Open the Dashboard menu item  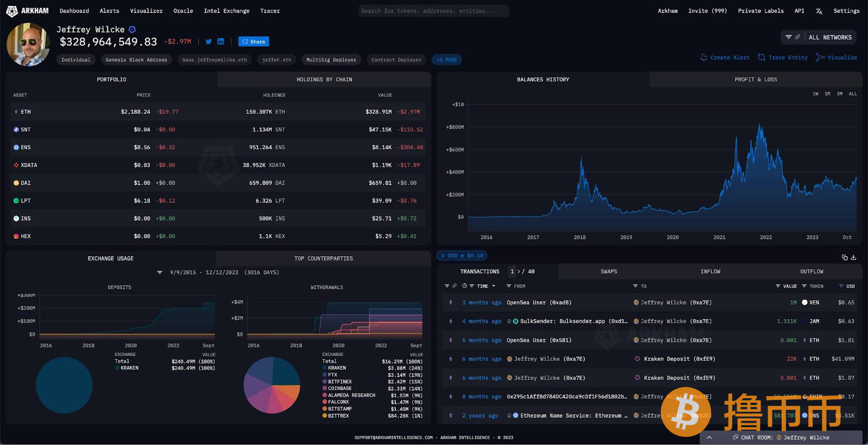(74, 11)
